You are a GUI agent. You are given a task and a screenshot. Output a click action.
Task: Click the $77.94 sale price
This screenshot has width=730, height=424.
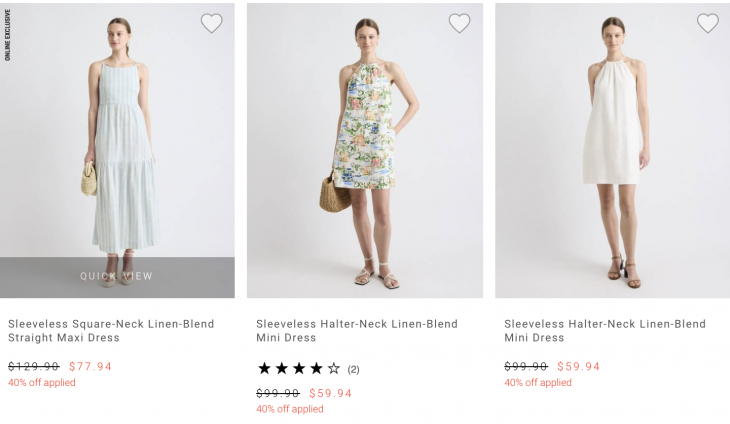pos(90,366)
